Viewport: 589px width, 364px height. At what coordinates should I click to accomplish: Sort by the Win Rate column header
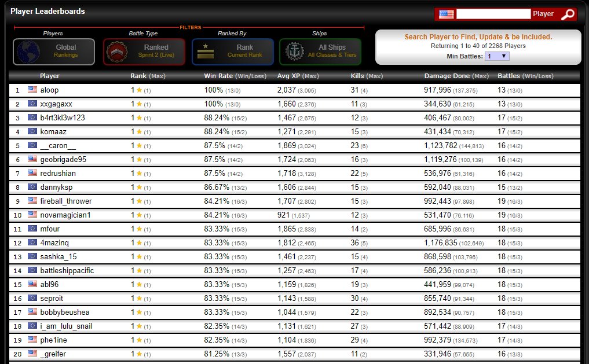(x=235, y=76)
